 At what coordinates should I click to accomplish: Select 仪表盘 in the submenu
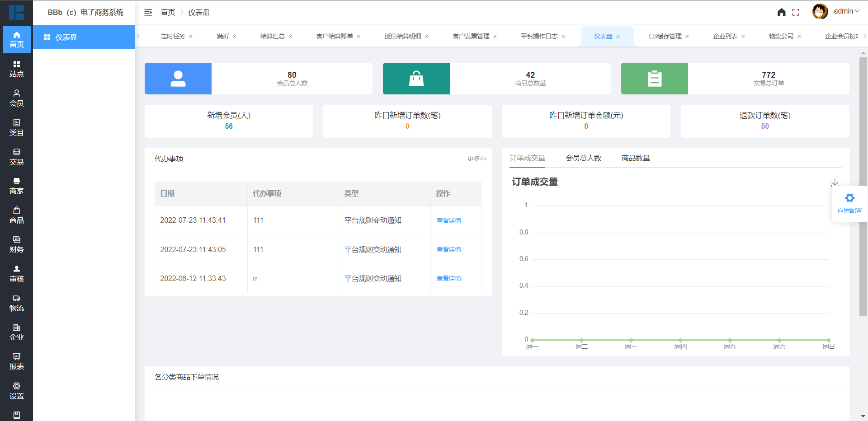(x=84, y=37)
